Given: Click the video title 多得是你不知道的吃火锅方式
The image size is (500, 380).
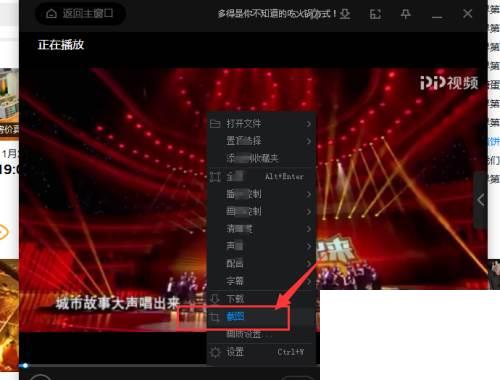Looking at the screenshot, I should (x=277, y=14).
